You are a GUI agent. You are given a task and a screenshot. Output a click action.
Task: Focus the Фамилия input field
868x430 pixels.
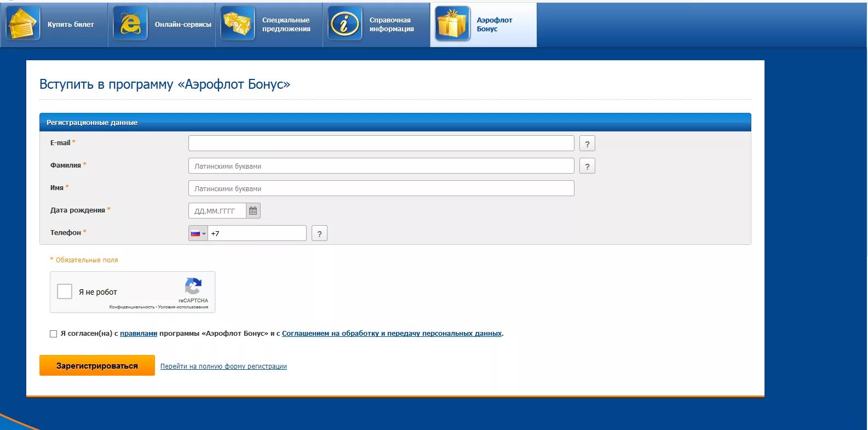(381, 166)
